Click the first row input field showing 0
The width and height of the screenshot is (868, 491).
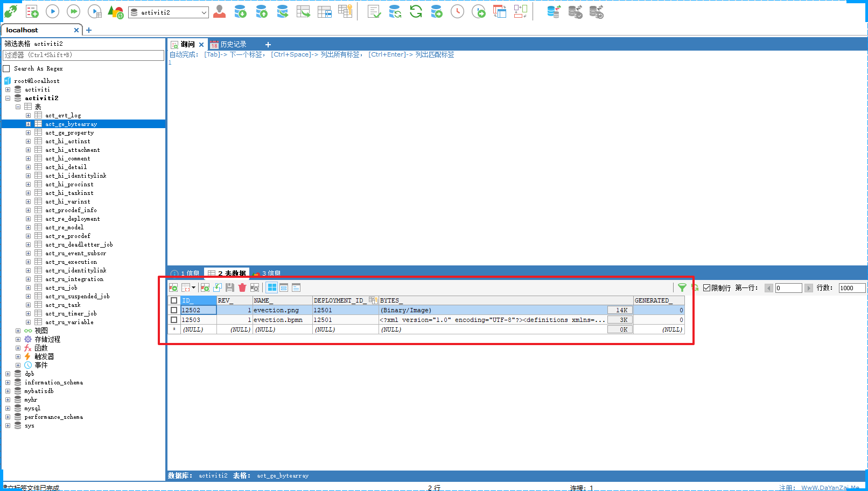[x=788, y=288]
